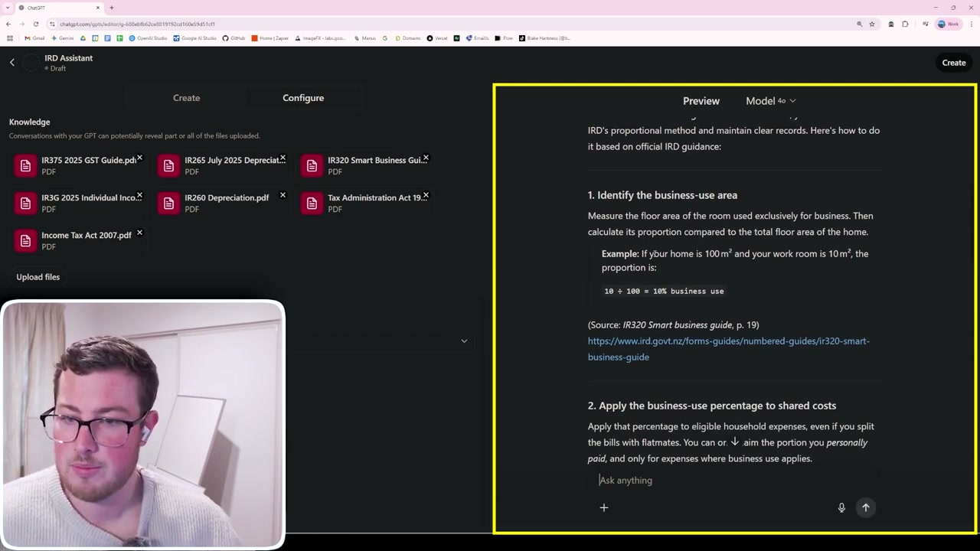
Task: Click the '2. Apply the business-use percentage' heading
Action: coord(712,406)
